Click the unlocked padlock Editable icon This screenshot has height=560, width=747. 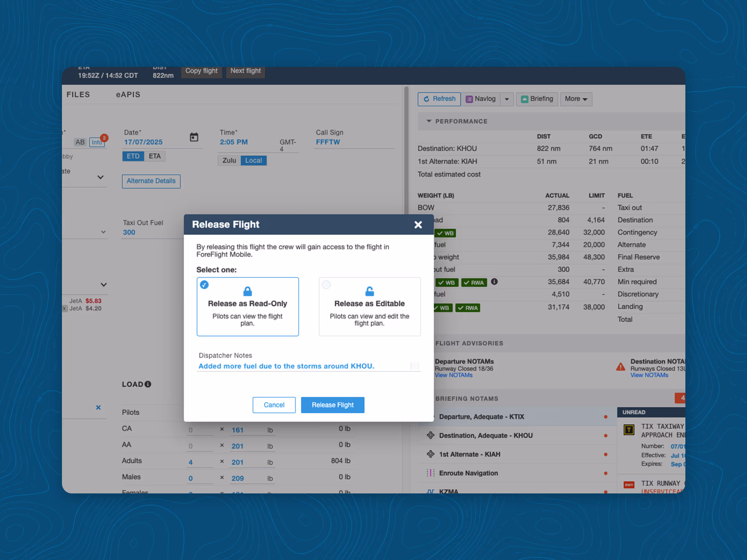[369, 291]
